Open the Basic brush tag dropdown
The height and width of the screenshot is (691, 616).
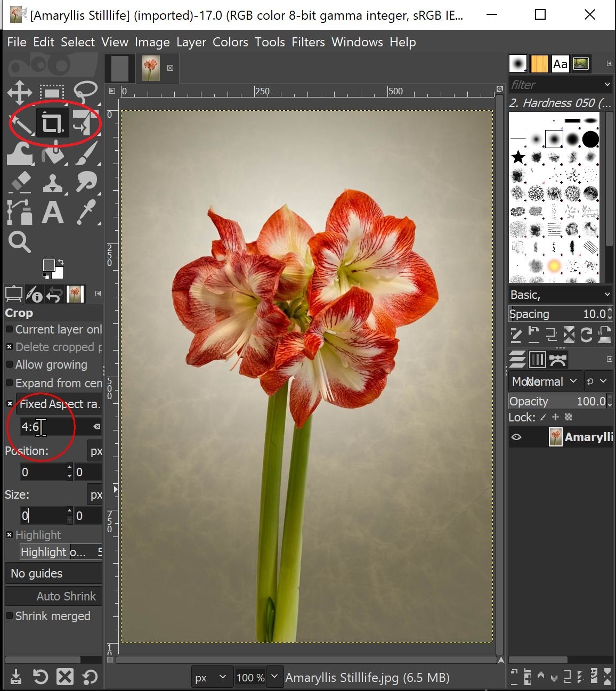(x=607, y=295)
